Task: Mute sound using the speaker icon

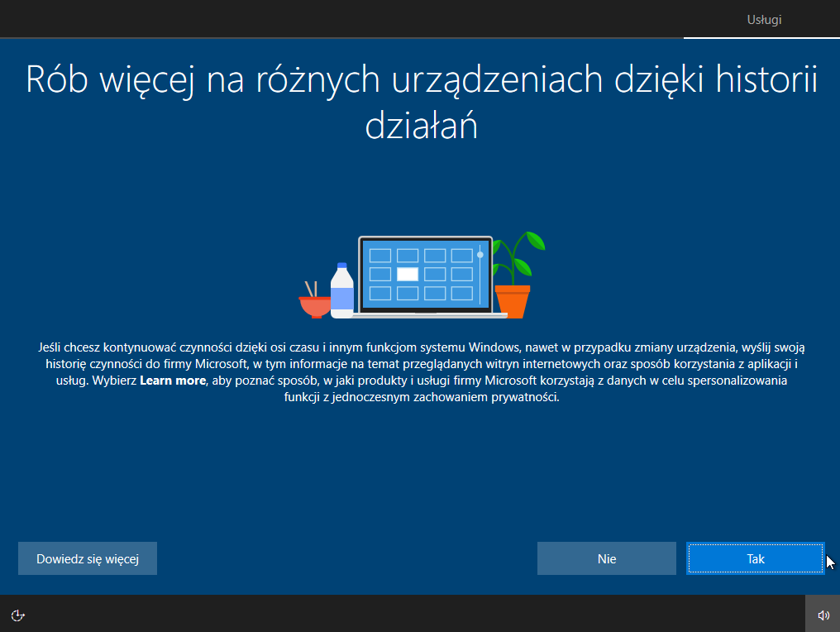Action: (823, 615)
